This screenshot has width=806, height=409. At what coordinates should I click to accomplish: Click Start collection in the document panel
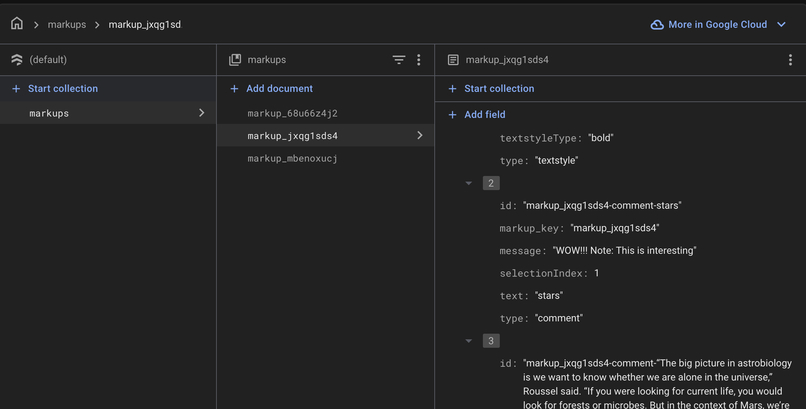[499, 88]
